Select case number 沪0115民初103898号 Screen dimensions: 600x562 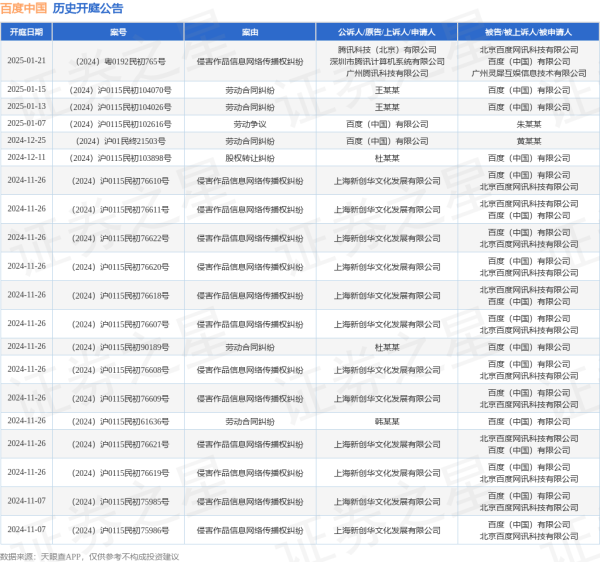121,158
